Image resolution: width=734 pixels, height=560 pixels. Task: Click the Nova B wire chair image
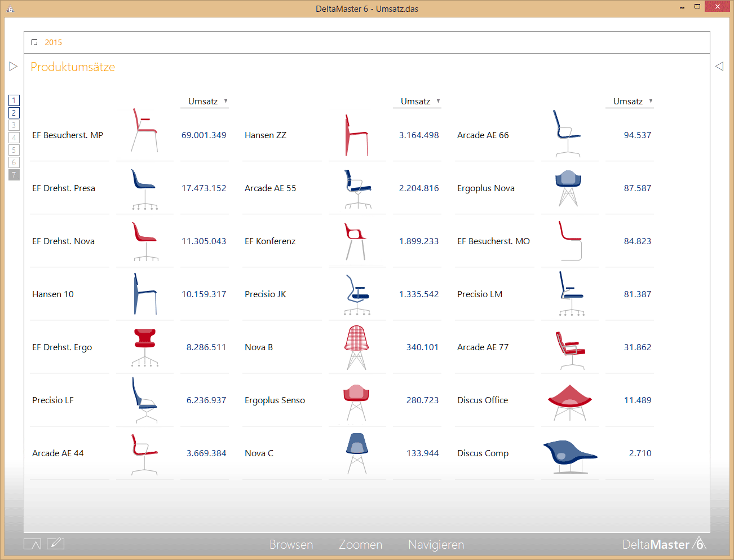(x=356, y=347)
